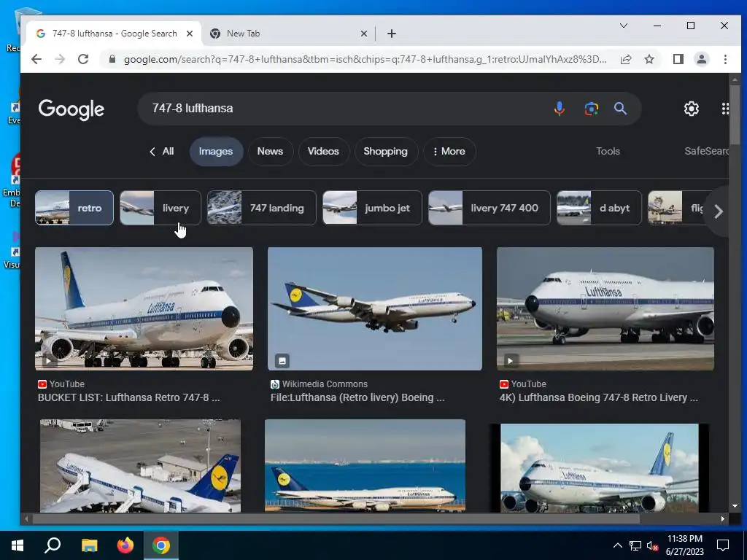Select the Images filter tab
The image size is (747, 560).
216,152
